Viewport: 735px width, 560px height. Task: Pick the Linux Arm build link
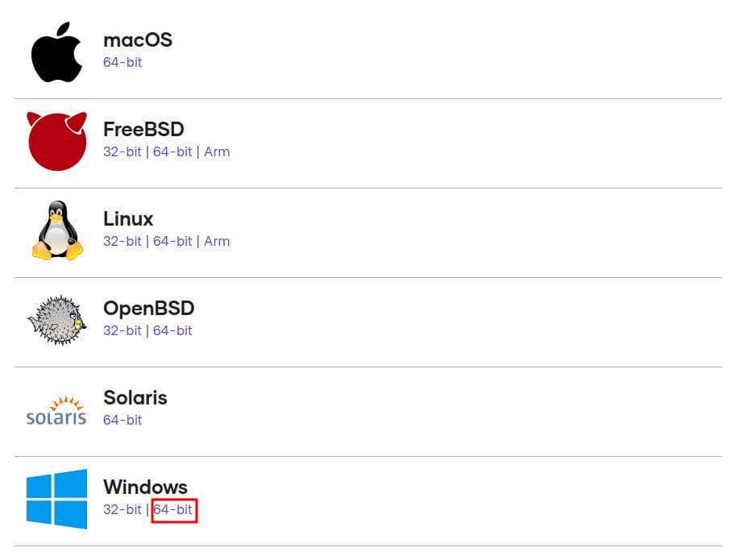(x=217, y=241)
